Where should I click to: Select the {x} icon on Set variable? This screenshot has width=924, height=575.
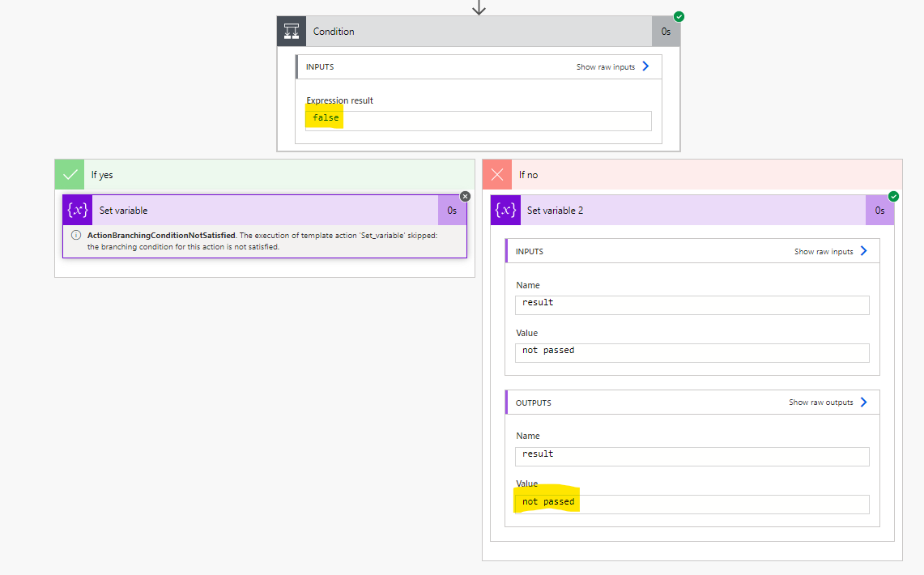pos(77,210)
